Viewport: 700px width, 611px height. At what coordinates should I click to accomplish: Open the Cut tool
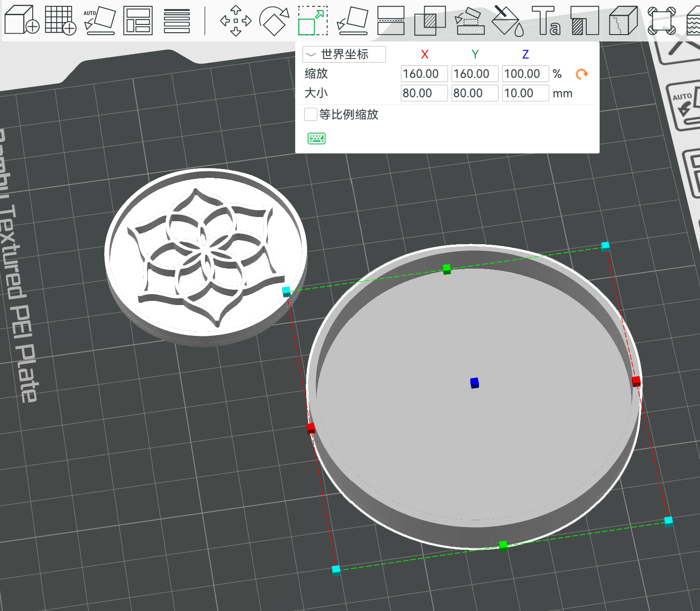[391, 20]
